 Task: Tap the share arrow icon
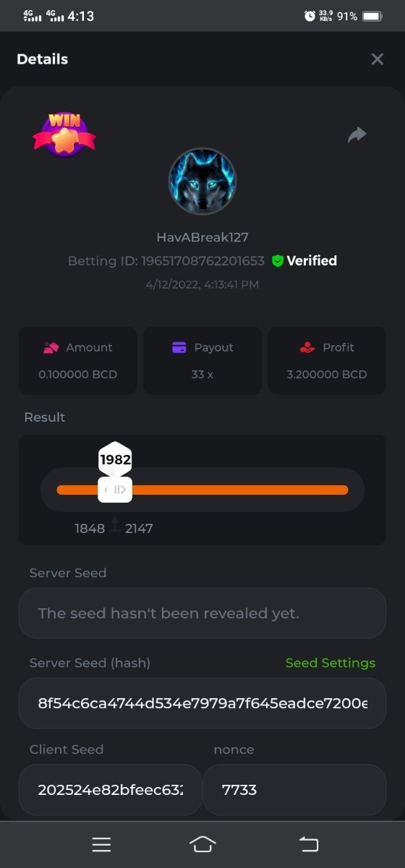[357, 135]
